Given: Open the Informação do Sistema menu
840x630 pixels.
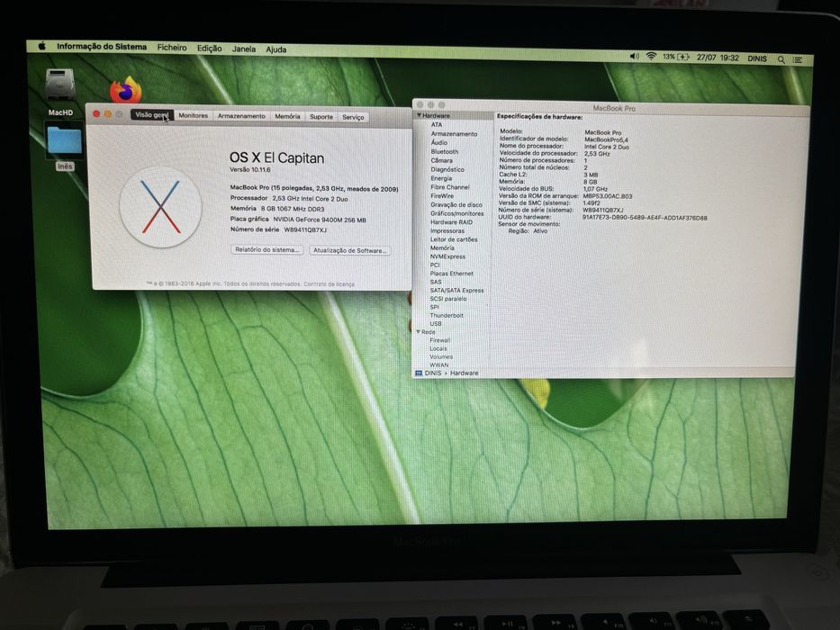Looking at the screenshot, I should tap(102, 47).
